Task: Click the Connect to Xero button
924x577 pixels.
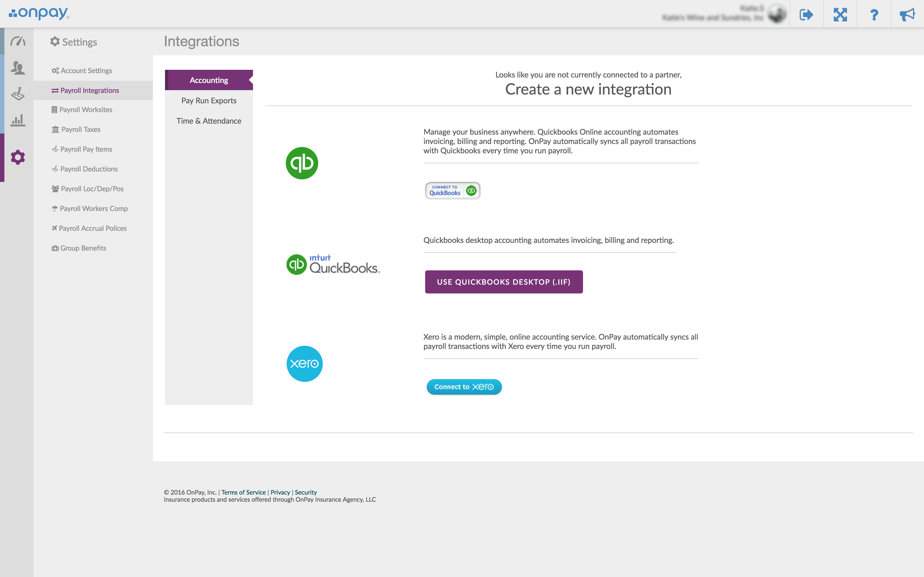Action: pos(464,387)
